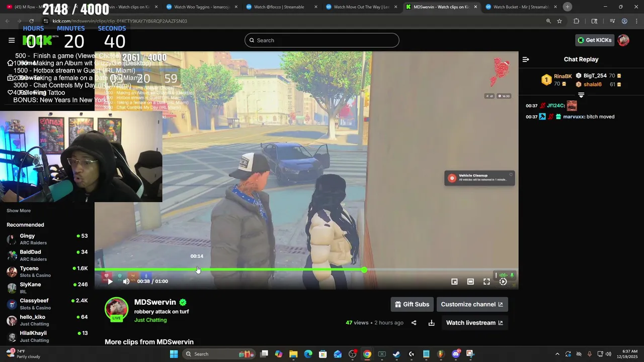Screen dimensions: 644x362
Task: Open HilalKhayii recommended channel
Action: tap(47, 336)
